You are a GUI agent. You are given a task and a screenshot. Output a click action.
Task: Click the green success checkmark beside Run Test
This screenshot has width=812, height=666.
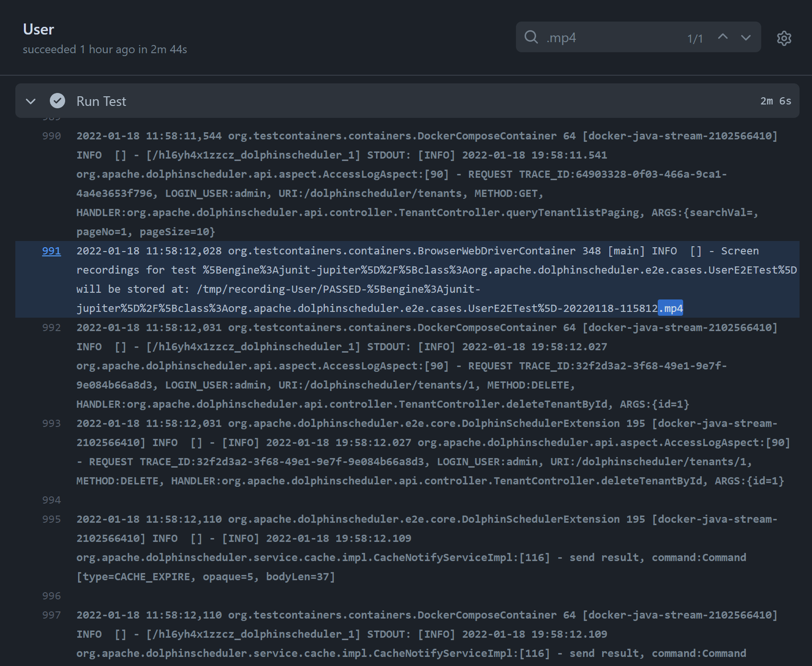click(x=57, y=101)
